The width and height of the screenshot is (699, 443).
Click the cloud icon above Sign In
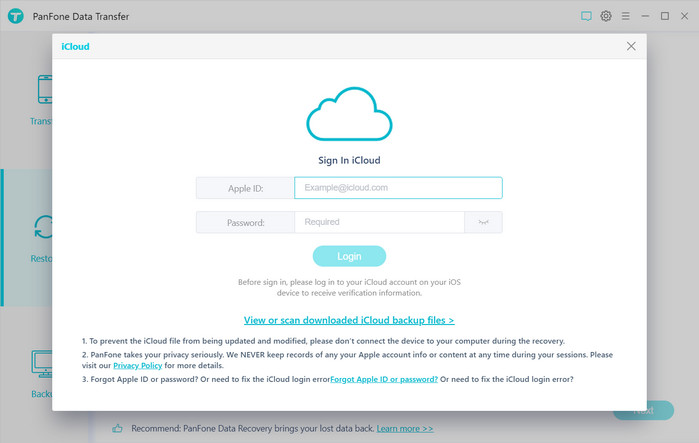coord(349,114)
